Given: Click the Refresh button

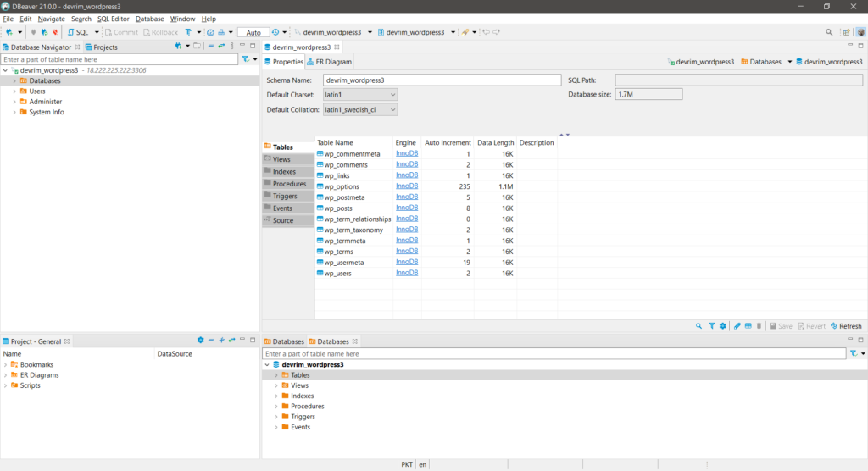Looking at the screenshot, I should [847, 326].
